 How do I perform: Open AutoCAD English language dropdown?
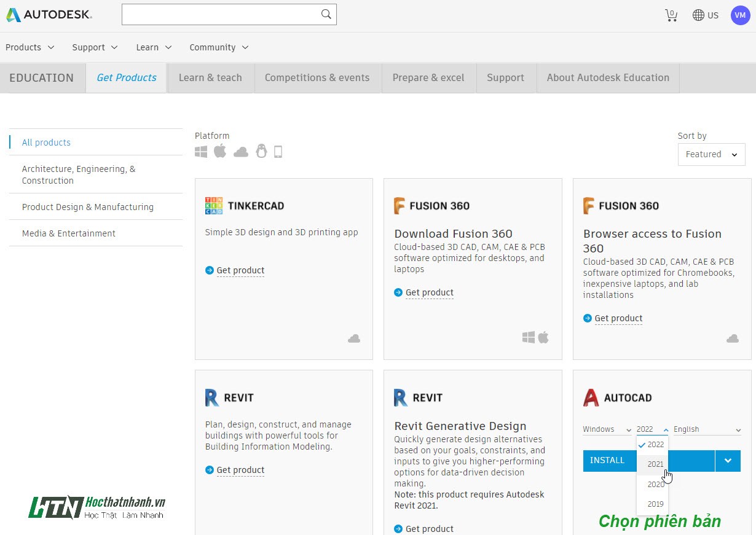point(707,429)
